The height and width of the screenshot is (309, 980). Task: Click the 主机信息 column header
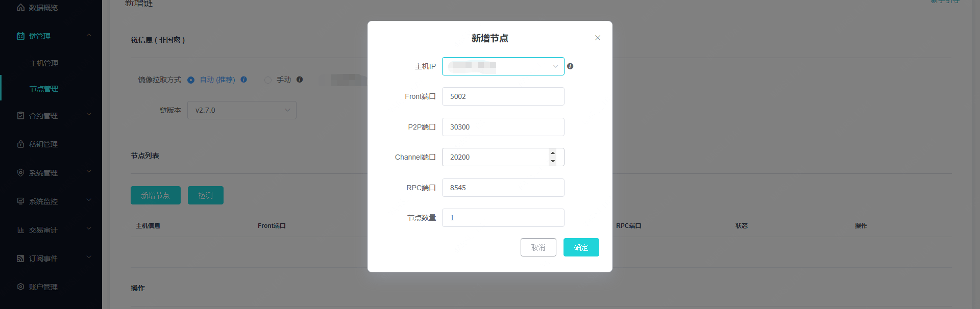(x=148, y=226)
